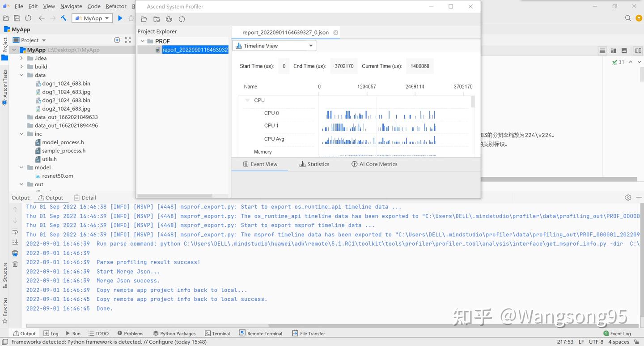This screenshot has height=346, width=644.
Task: Close the report_20220901164639327_0.json tab
Action: coord(335,32)
